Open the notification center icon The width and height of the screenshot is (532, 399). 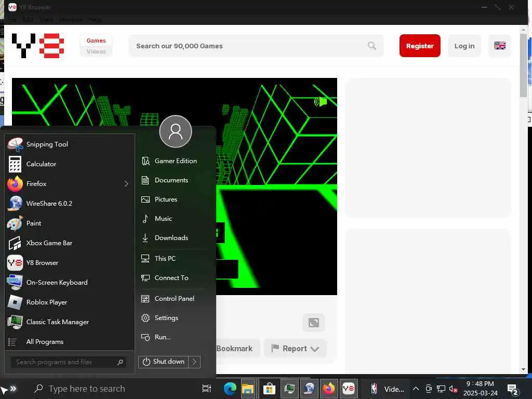513,390
